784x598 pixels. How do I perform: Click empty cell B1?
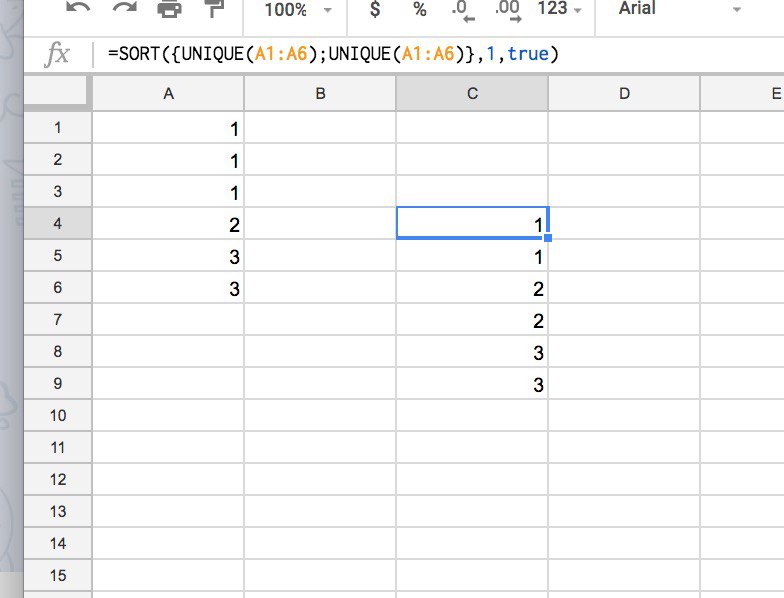[x=320, y=128]
